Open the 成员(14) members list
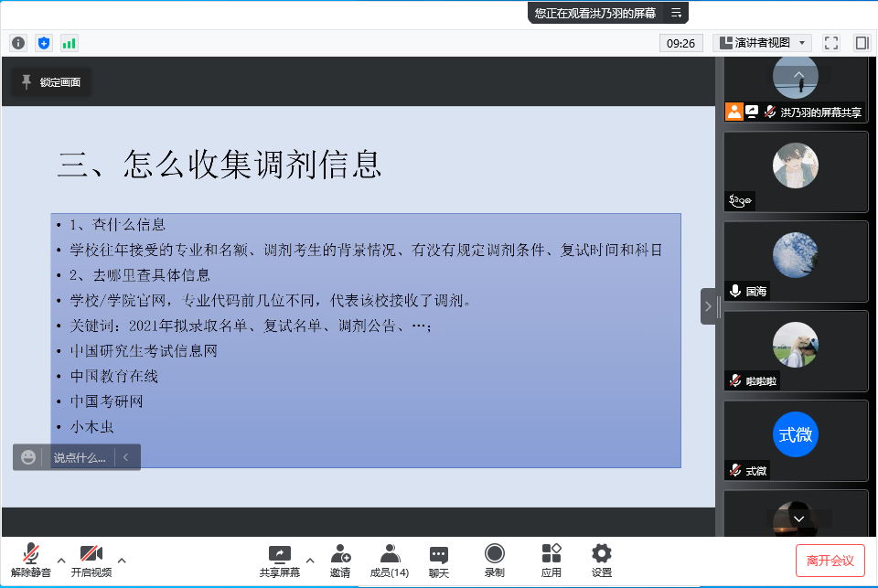 pos(390,560)
